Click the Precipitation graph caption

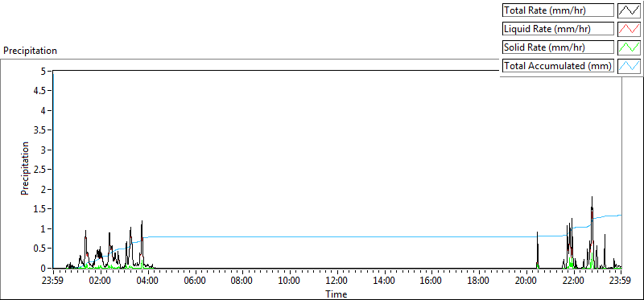tap(30, 51)
